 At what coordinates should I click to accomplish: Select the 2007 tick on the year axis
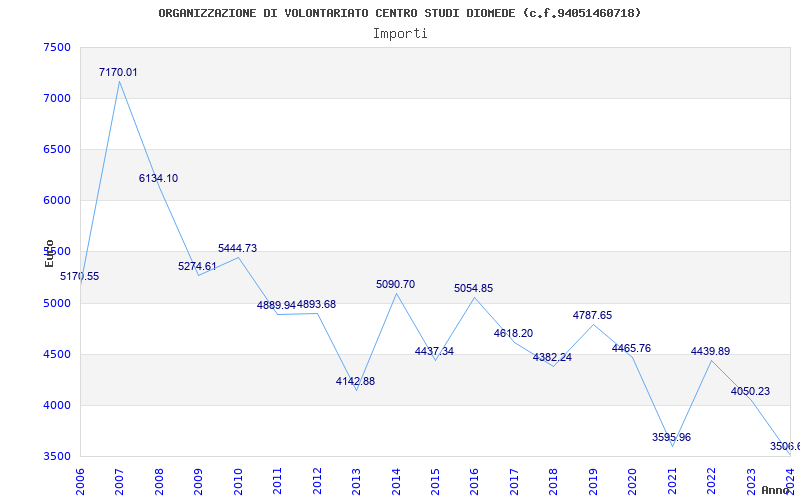pos(120,478)
